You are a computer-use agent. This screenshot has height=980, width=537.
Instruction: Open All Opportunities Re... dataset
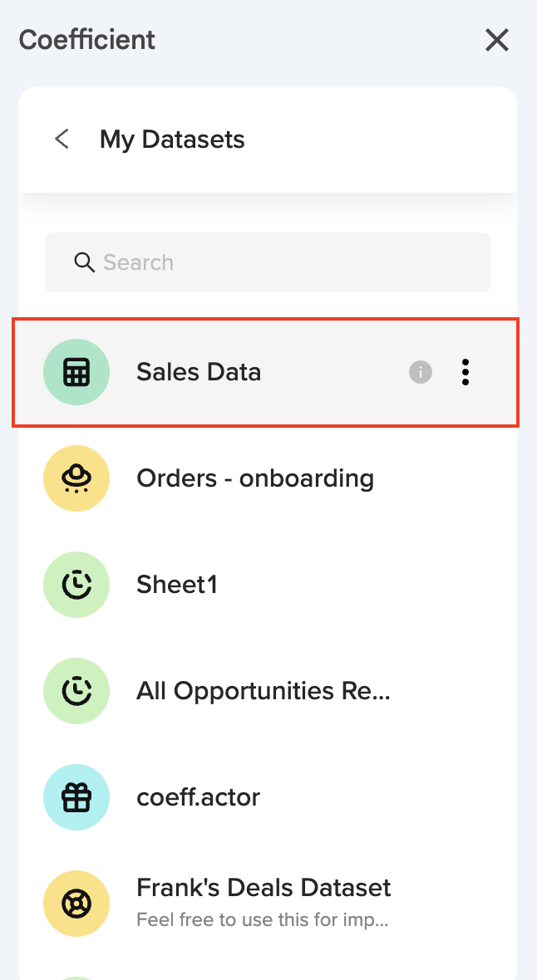263,691
